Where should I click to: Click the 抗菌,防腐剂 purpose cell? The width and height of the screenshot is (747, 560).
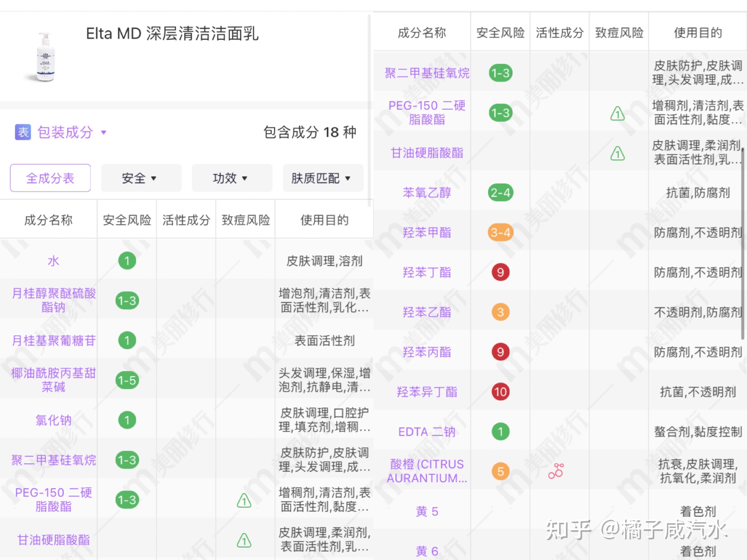coord(698,193)
